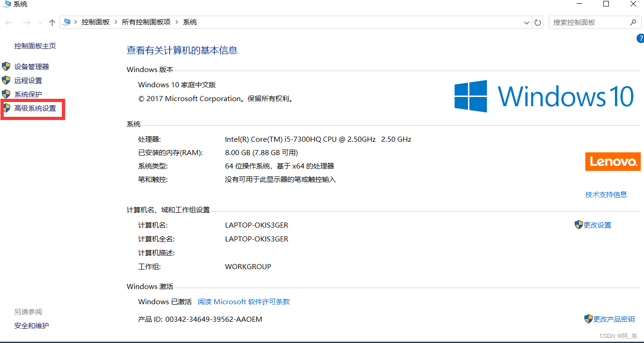The width and height of the screenshot is (644, 343).
Task: Open 技术支持信息 link
Action: pyautogui.click(x=606, y=194)
